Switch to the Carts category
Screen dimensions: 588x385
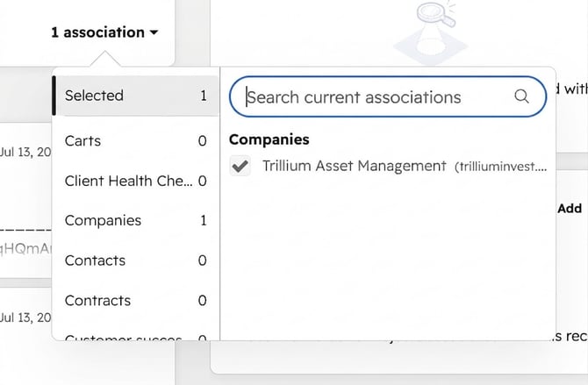135,141
